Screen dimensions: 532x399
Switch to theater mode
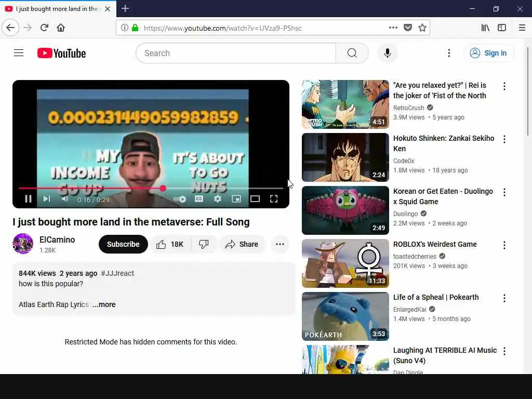[x=255, y=199]
